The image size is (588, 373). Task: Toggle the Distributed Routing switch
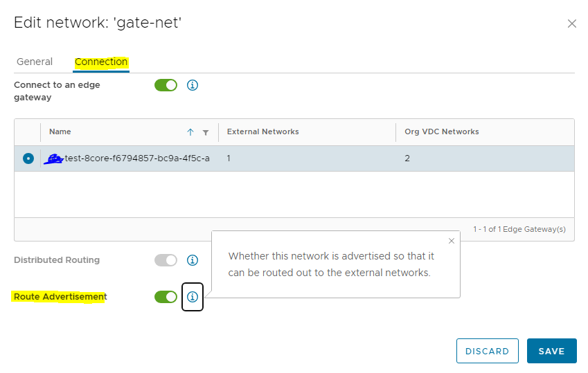click(x=166, y=260)
